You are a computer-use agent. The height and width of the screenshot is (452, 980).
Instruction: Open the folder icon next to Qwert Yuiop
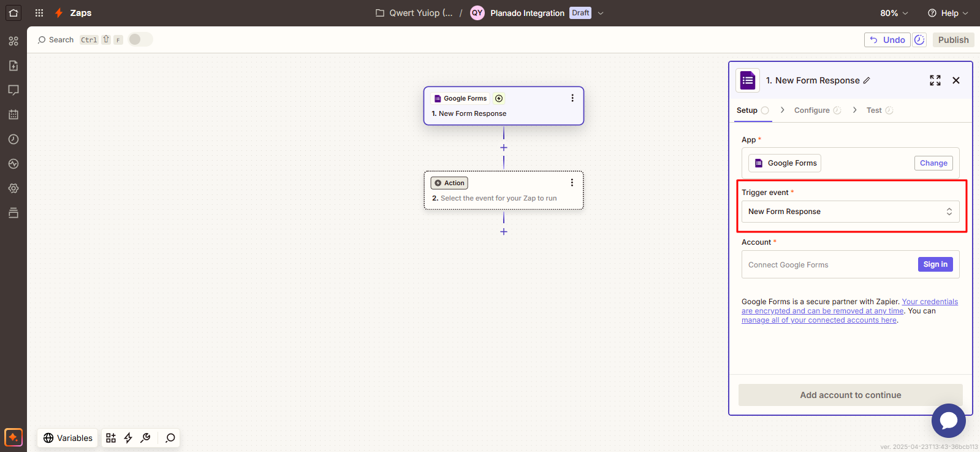[380, 13]
